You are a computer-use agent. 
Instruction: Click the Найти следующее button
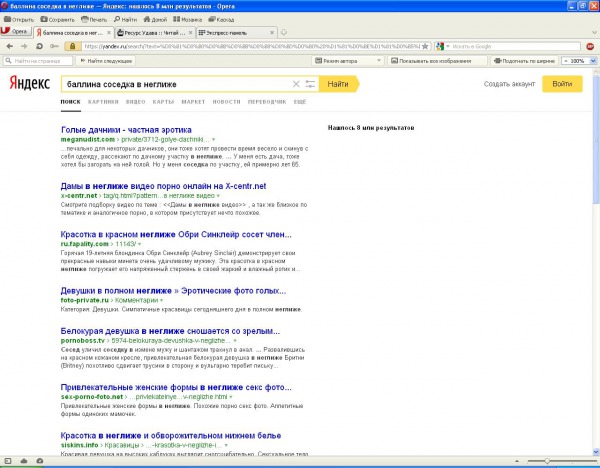(x=106, y=61)
